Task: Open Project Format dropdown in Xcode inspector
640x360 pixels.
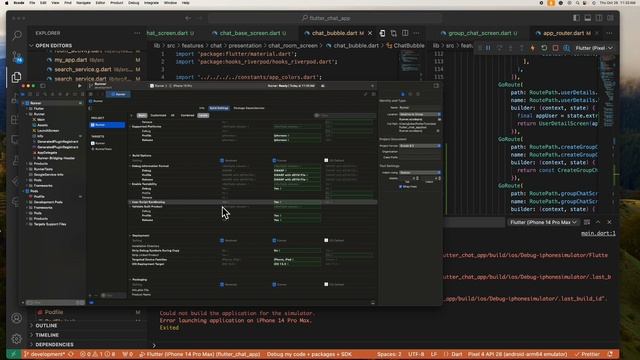Action: coord(420,146)
